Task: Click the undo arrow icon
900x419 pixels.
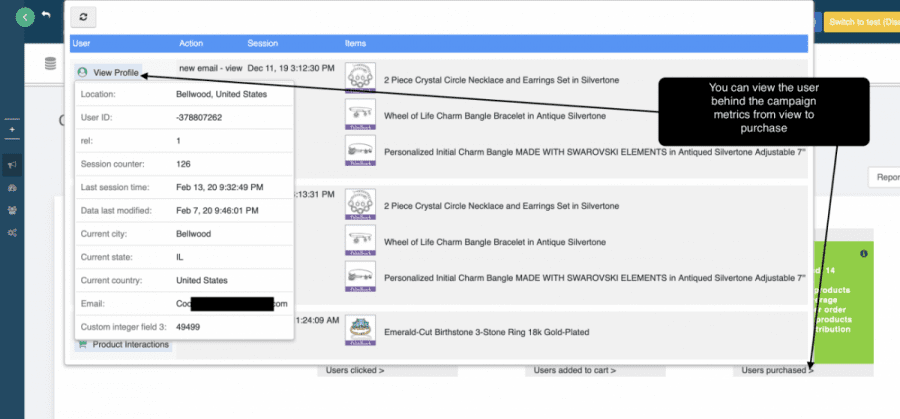Action: pos(46,16)
